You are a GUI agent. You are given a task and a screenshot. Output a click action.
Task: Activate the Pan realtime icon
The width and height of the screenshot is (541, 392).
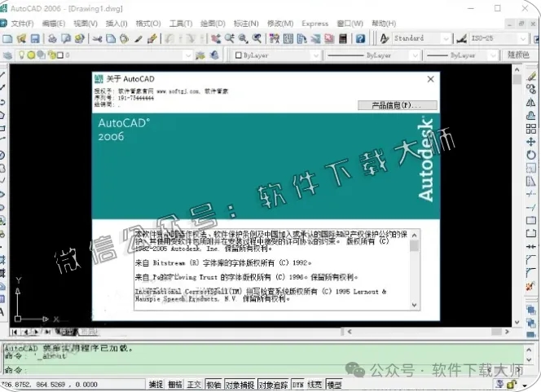tap(216, 38)
